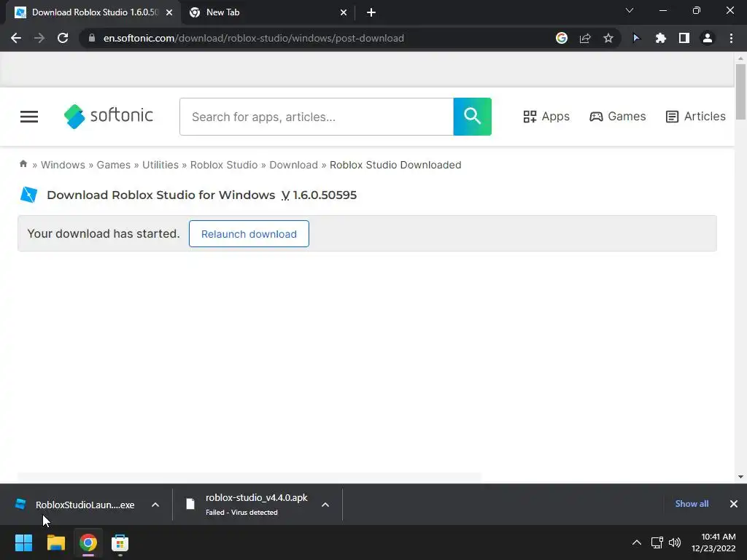The image size is (747, 560).
Task: Open the tab search dropdown arrow
Action: [630, 10]
